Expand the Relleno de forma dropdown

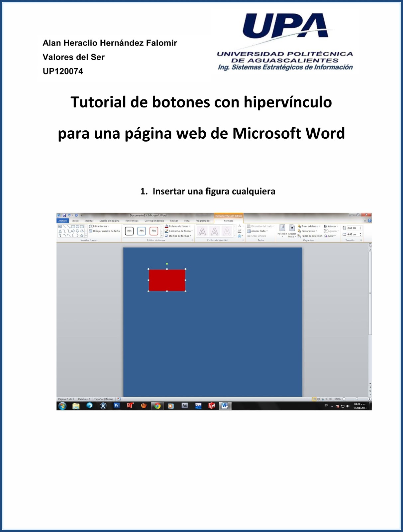[x=178, y=226]
